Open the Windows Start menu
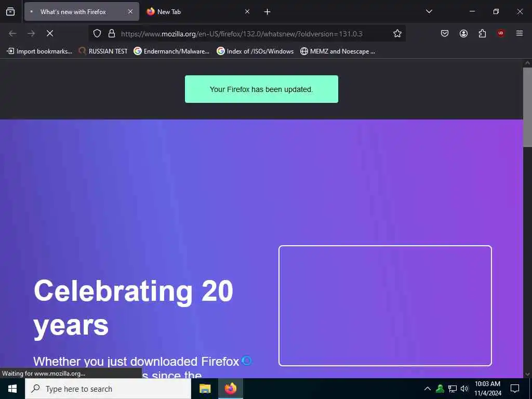The height and width of the screenshot is (399, 532). pyautogui.click(x=12, y=389)
